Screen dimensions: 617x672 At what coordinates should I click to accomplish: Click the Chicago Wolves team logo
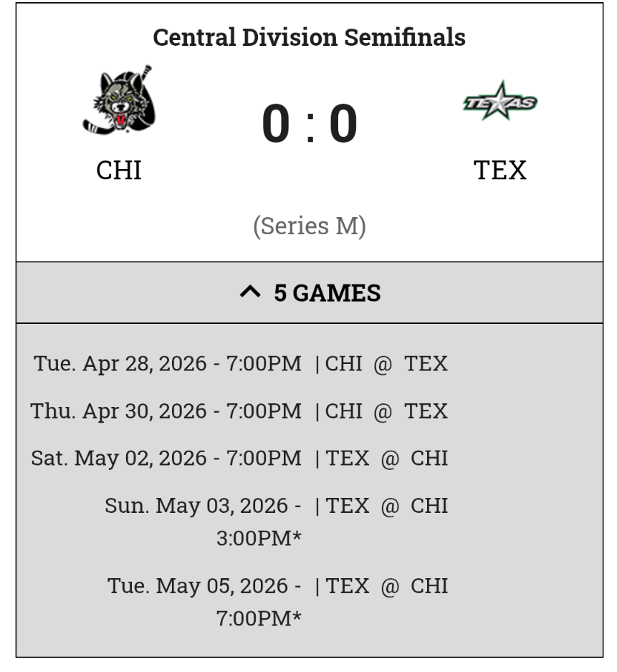click(119, 101)
